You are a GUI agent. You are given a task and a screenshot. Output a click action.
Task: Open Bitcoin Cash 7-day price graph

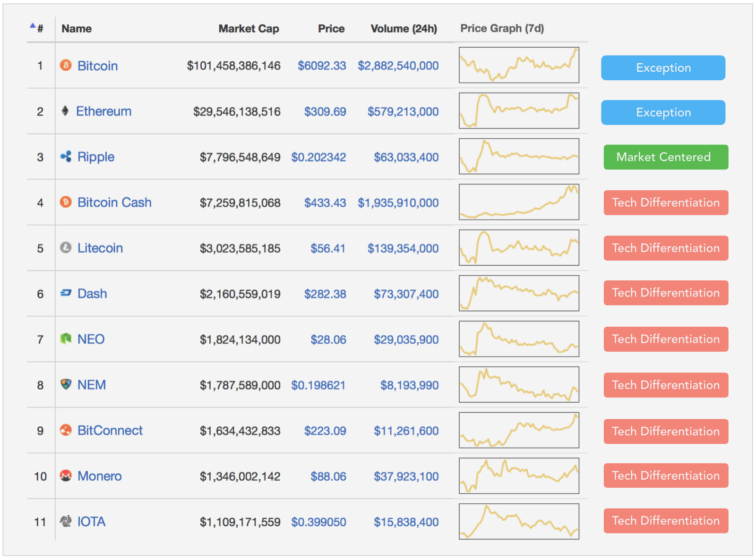(519, 202)
